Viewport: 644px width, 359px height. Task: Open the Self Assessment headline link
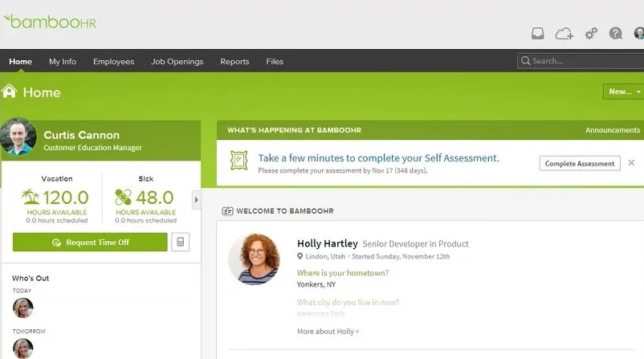click(378, 158)
